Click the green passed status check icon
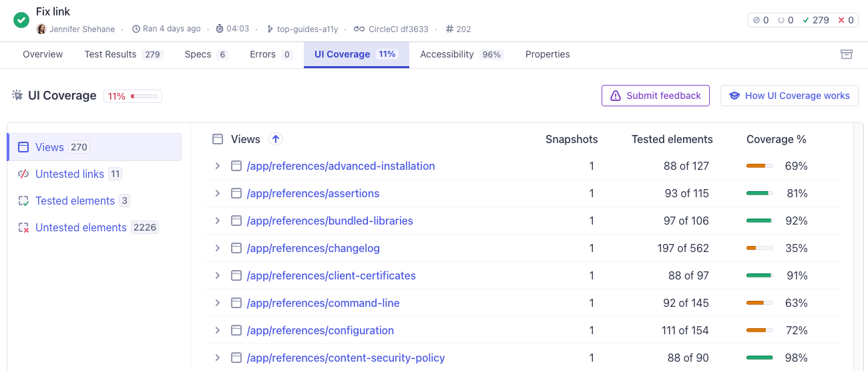This screenshot has width=868, height=371. 21,20
